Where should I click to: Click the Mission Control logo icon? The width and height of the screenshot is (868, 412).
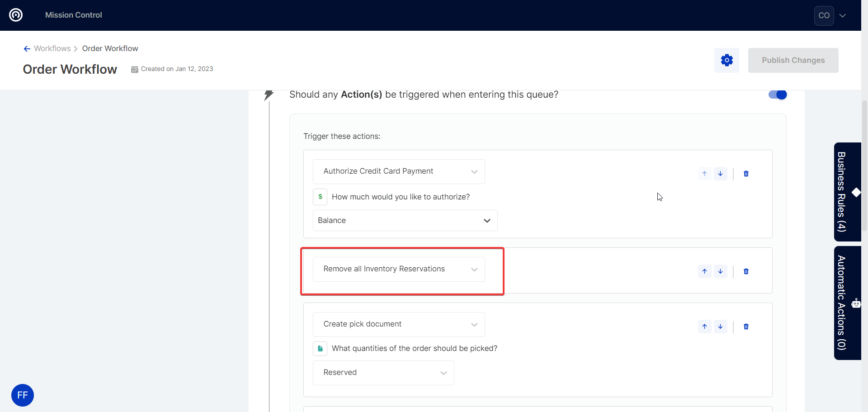[16, 15]
